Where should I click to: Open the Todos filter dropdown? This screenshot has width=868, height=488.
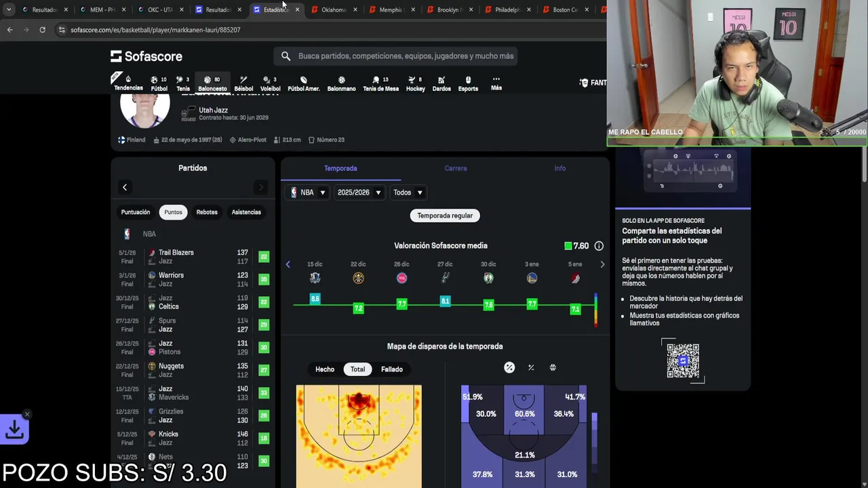tap(408, 192)
